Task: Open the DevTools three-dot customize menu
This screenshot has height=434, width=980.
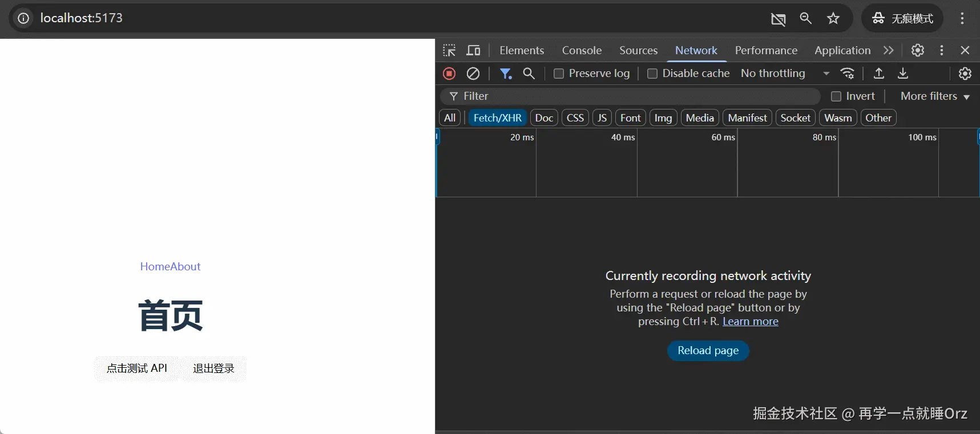Action: point(942,50)
